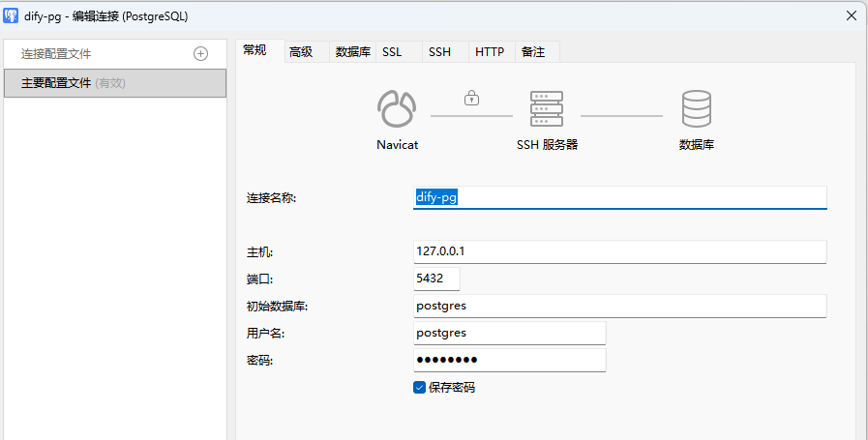Click the Navicat label under logo
The image size is (868, 440).
[398, 145]
